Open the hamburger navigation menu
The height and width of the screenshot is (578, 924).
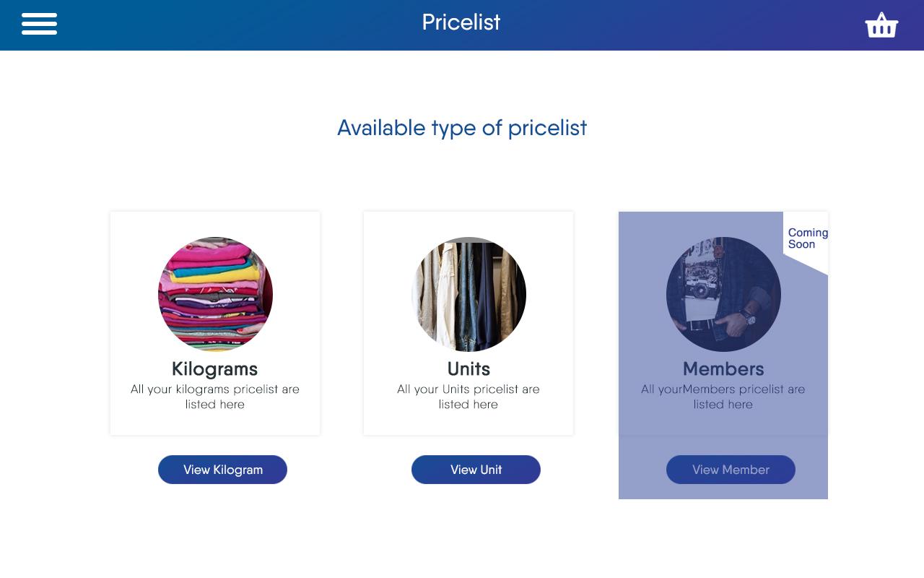39,24
